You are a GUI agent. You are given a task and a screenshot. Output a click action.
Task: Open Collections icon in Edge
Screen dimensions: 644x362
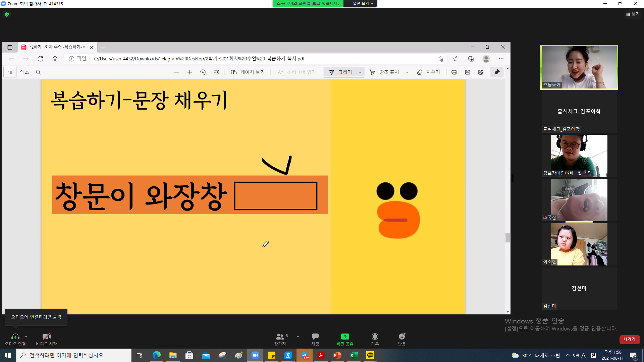pyautogui.click(x=471, y=59)
